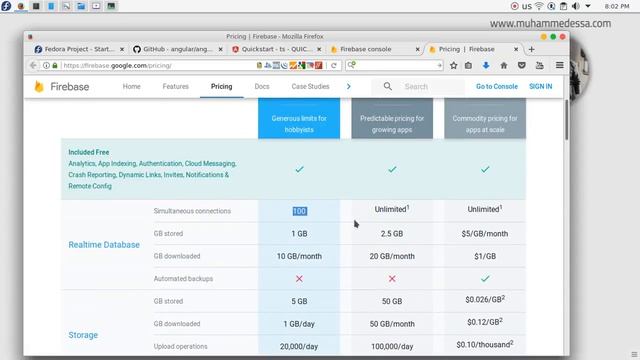This screenshot has height=360, width=640.
Task: Click the Go to Console link
Action: 497,86
